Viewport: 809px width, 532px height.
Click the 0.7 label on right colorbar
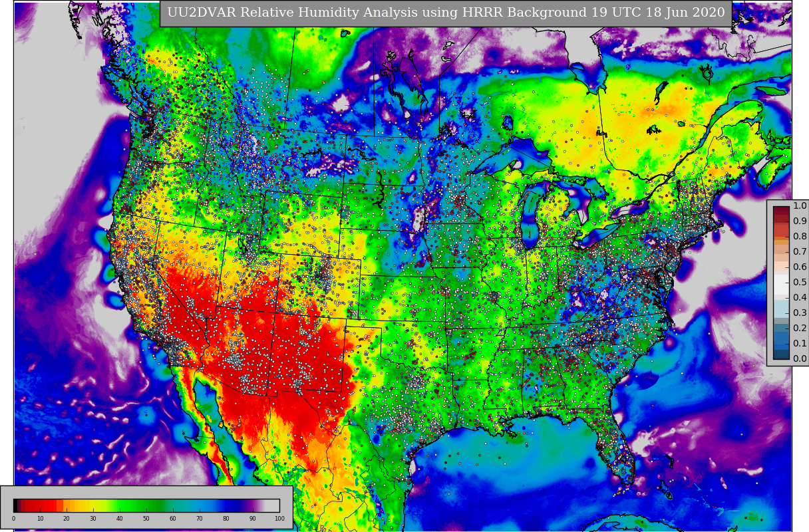click(800, 252)
